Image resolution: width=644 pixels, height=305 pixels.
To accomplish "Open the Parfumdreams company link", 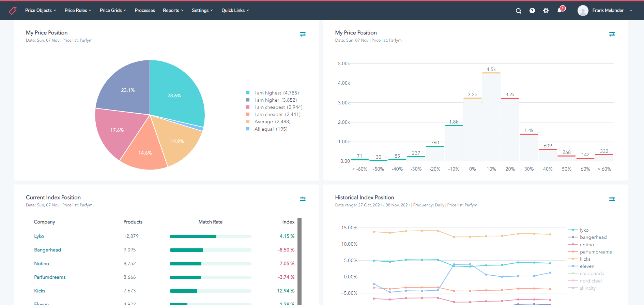I will 50,277.
